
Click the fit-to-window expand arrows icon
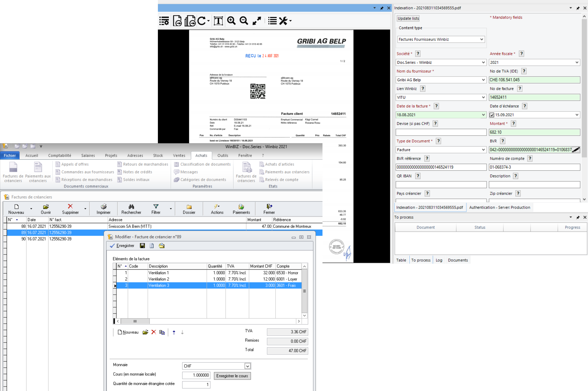click(257, 21)
